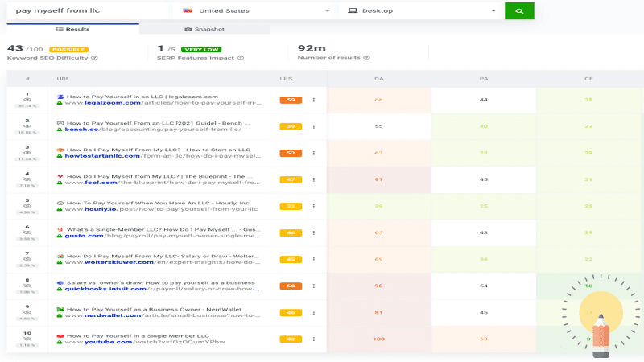Open more options for hourly.io row
The image size is (644, 362).
tap(314, 206)
